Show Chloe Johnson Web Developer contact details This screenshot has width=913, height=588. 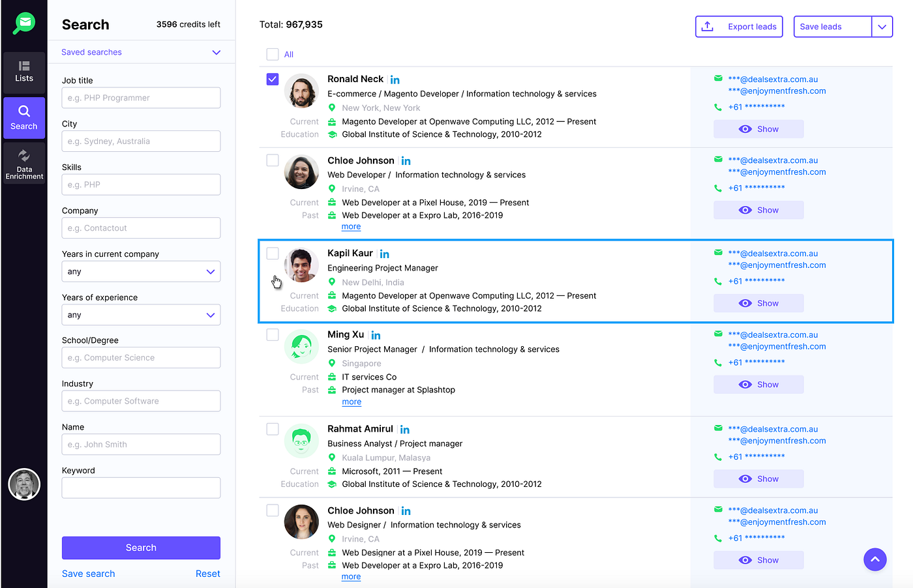(758, 210)
